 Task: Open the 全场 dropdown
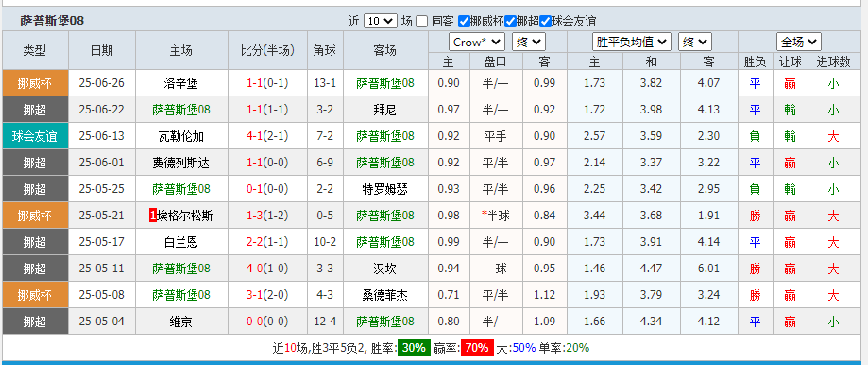pyautogui.click(x=798, y=43)
